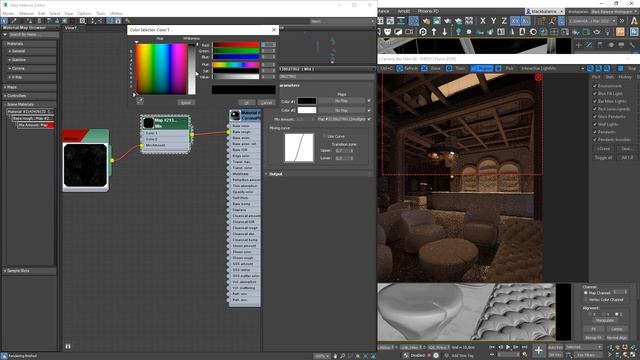Viewport: 640px width, 360px height.
Task: Select the Mix Amount: Map tree item
Action: (x=36, y=125)
